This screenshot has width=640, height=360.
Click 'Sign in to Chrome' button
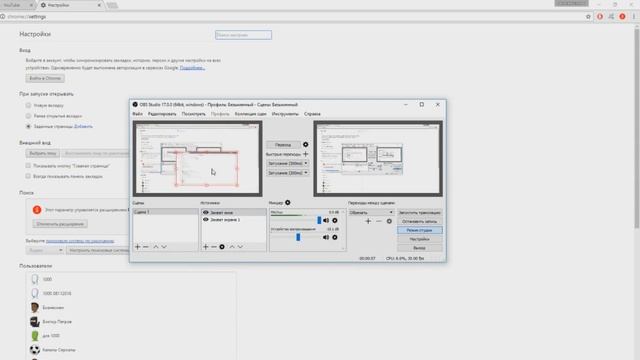(45, 78)
